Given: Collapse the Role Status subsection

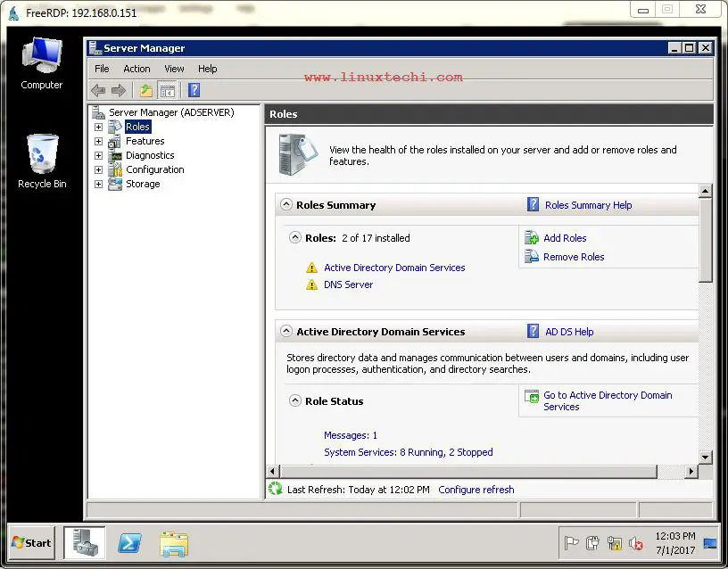Looking at the screenshot, I should (294, 400).
